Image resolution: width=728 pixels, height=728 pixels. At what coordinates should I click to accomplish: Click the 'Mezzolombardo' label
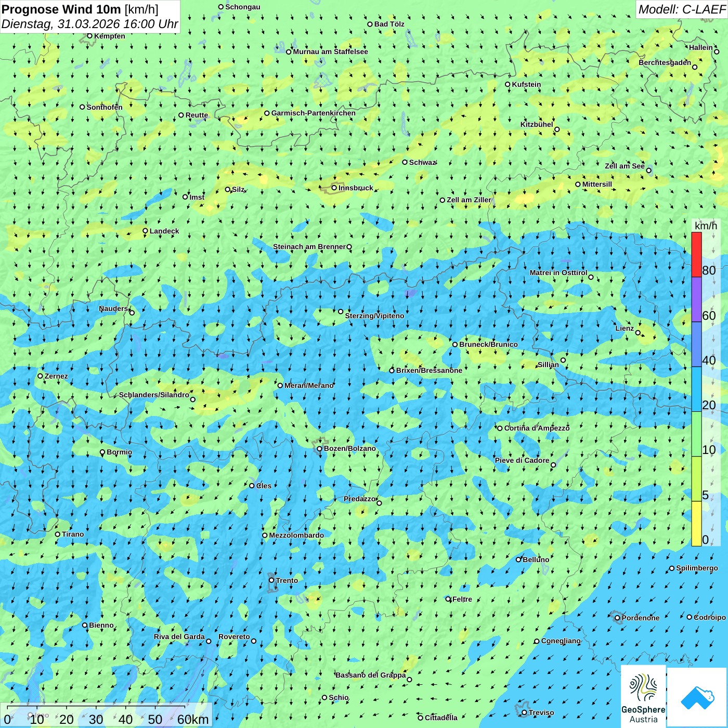pyautogui.click(x=296, y=535)
